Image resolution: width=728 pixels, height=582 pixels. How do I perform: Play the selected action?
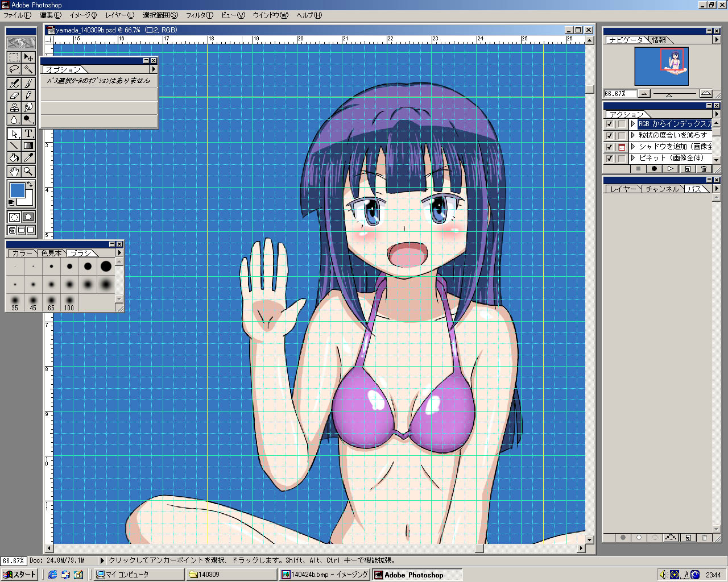pyautogui.click(x=671, y=169)
